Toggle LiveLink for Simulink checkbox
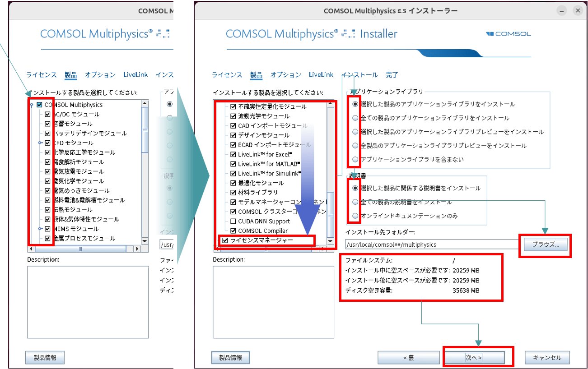 [x=233, y=173]
